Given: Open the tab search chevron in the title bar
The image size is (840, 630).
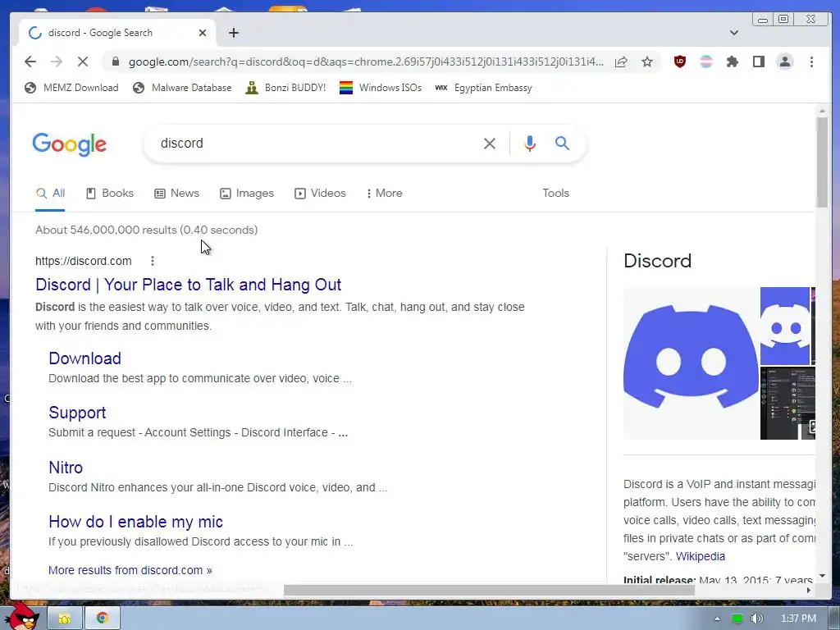Looking at the screenshot, I should point(734,33).
